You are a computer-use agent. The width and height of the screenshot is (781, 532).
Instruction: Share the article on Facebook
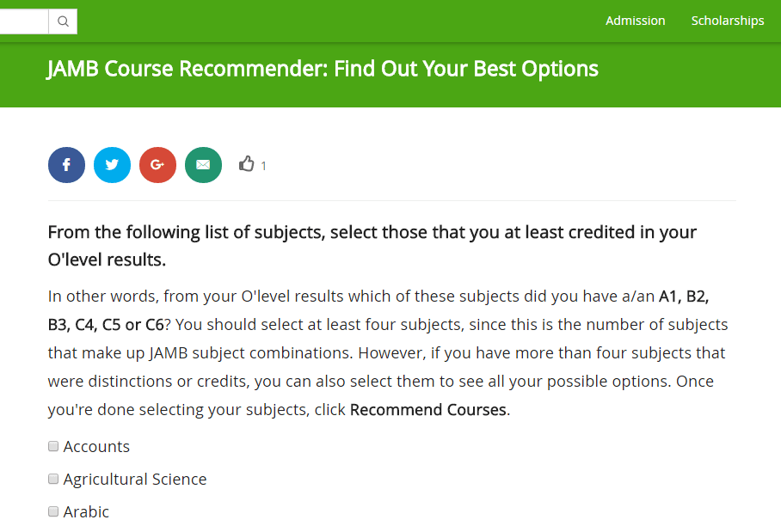tap(66, 164)
